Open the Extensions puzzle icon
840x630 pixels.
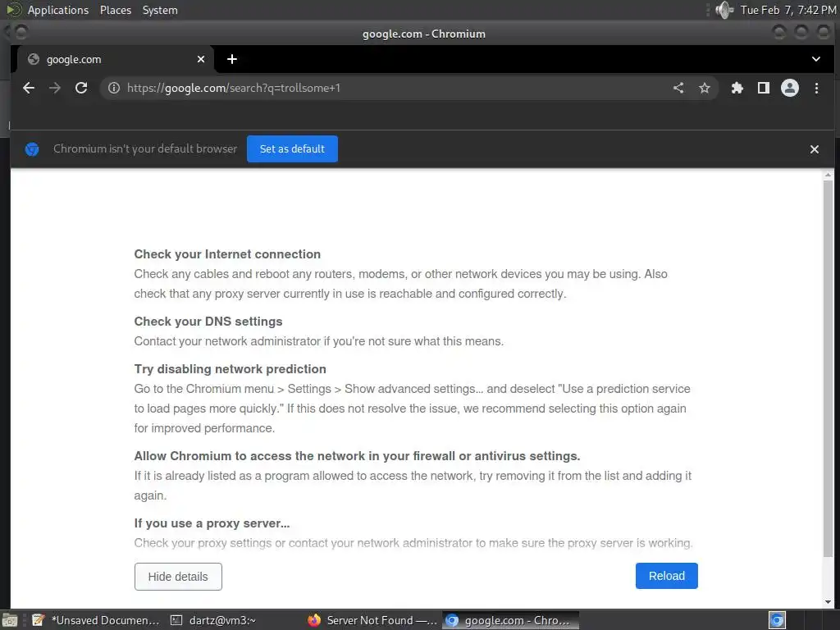tap(737, 88)
